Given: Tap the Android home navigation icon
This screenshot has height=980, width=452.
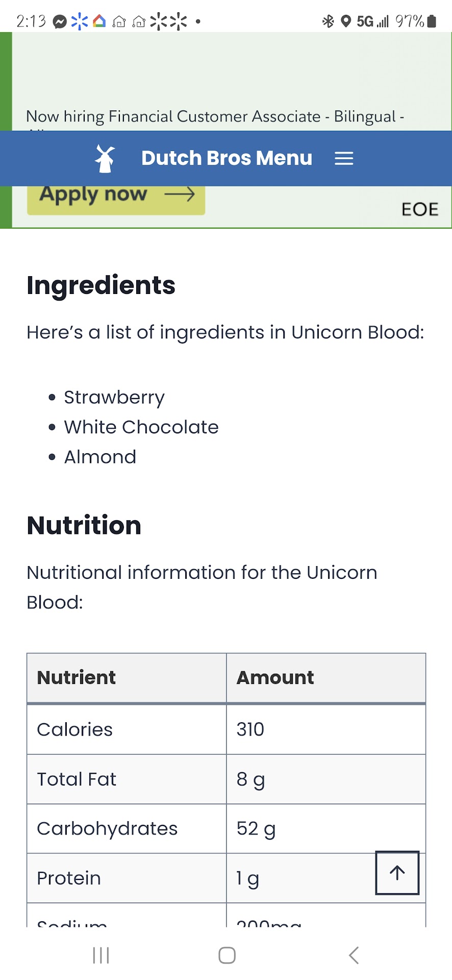Looking at the screenshot, I should click(227, 955).
